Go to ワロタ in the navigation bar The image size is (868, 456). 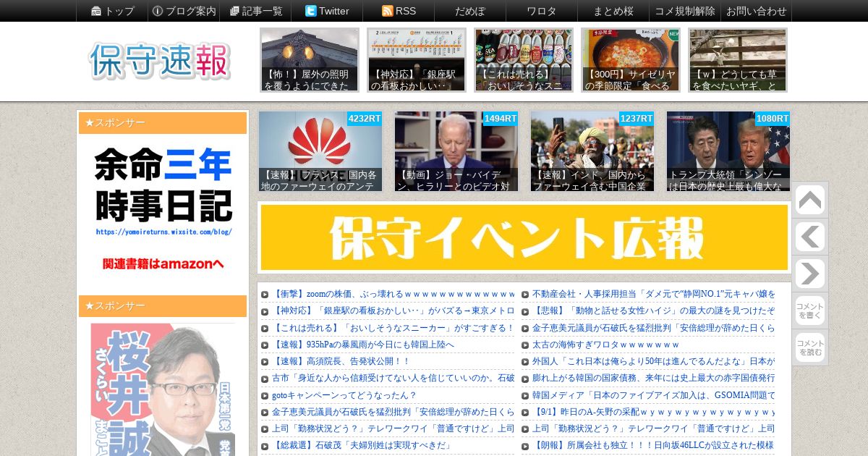(x=542, y=11)
